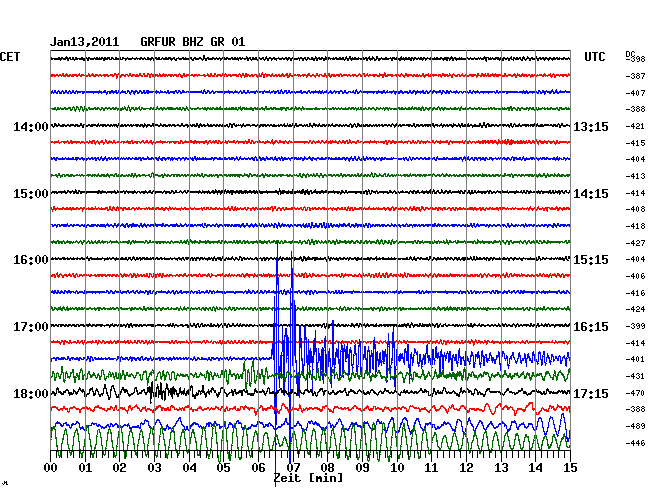Click the 18:00 CET time label
Image resolution: width=650 pixels, height=494 pixels.
[31, 393]
